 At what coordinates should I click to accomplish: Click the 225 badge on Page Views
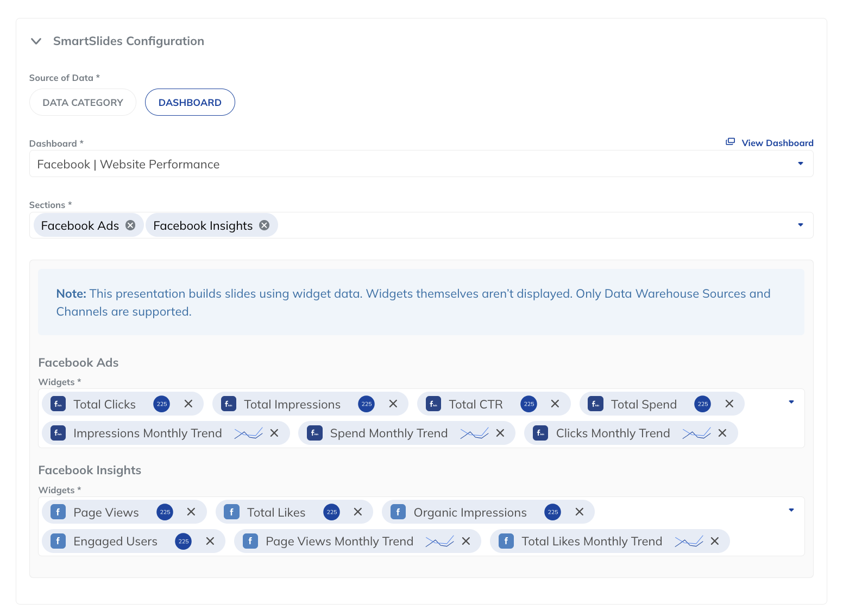165,512
